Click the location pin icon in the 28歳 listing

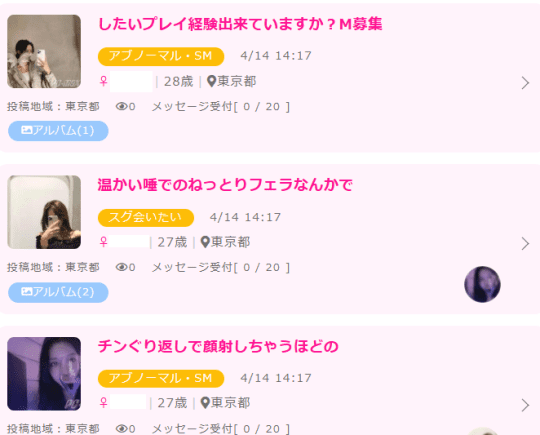point(211,81)
